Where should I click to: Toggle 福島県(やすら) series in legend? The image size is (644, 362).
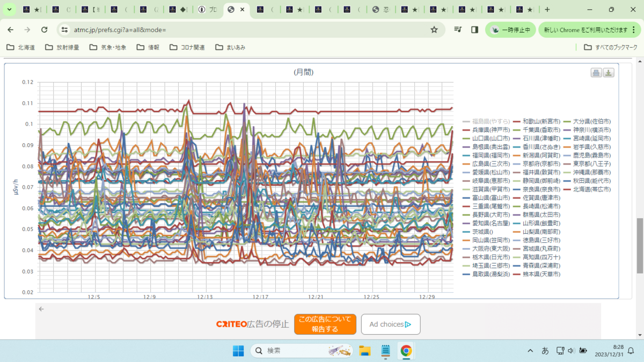[485, 122]
